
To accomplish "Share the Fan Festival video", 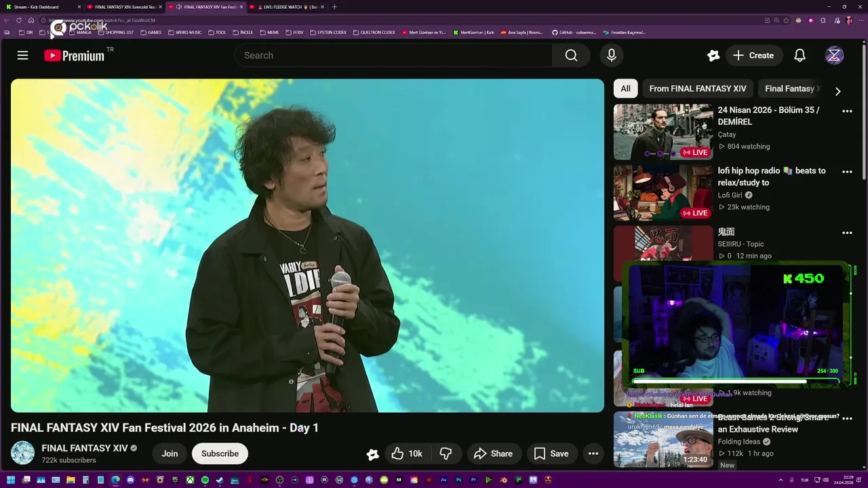I will point(494,453).
